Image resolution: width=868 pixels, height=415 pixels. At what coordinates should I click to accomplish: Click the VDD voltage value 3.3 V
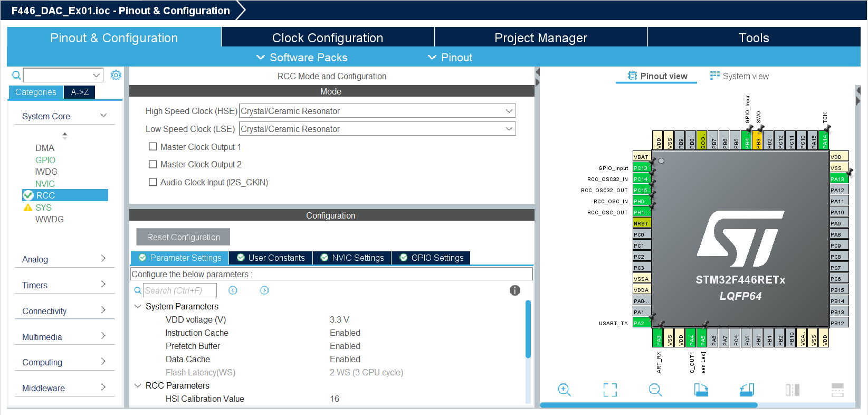[x=339, y=319]
